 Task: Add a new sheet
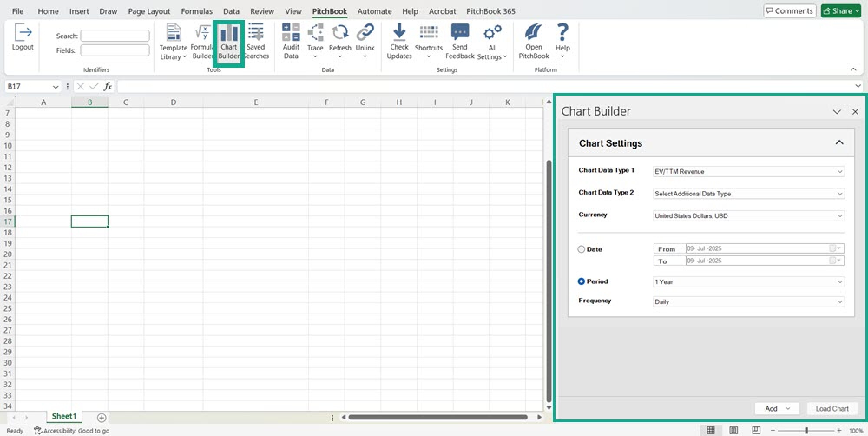click(x=102, y=418)
